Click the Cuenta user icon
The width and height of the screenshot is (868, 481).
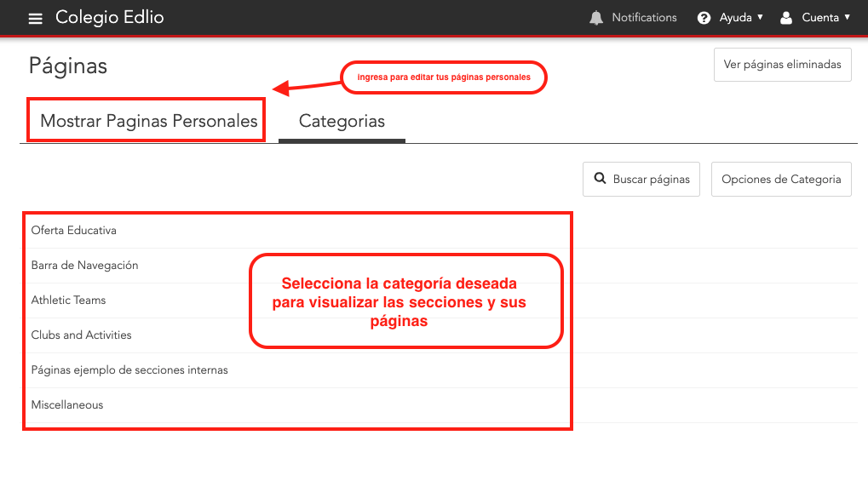click(x=786, y=18)
